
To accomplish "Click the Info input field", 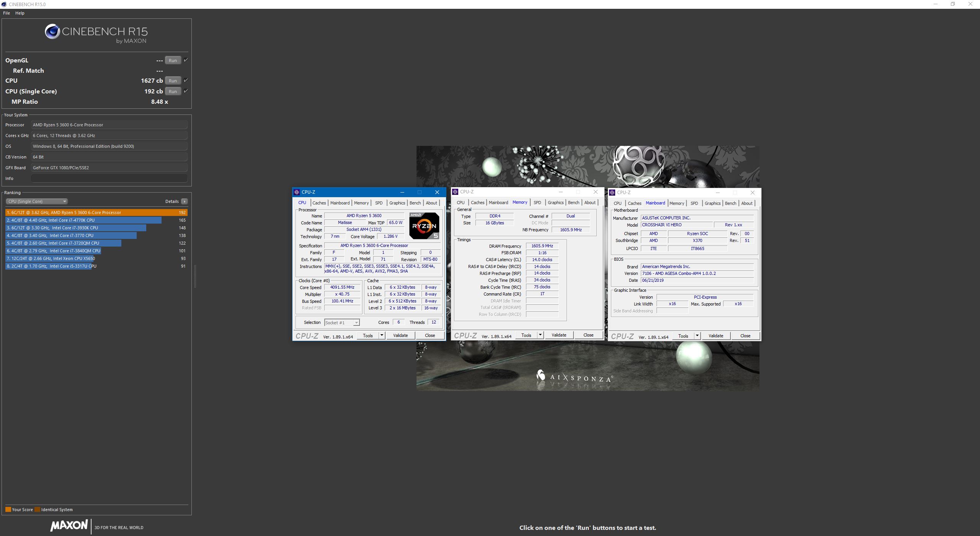I will (x=109, y=178).
